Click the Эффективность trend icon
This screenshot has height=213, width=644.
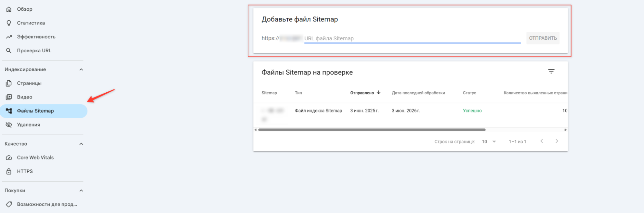9,37
